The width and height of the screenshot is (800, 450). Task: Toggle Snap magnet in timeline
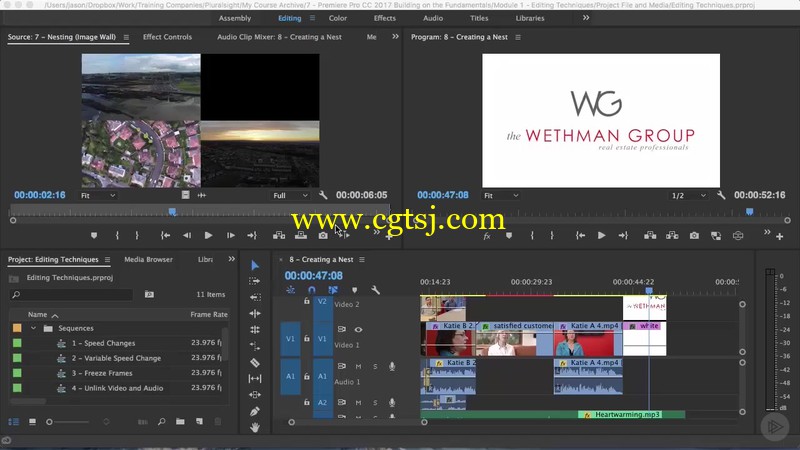312,290
